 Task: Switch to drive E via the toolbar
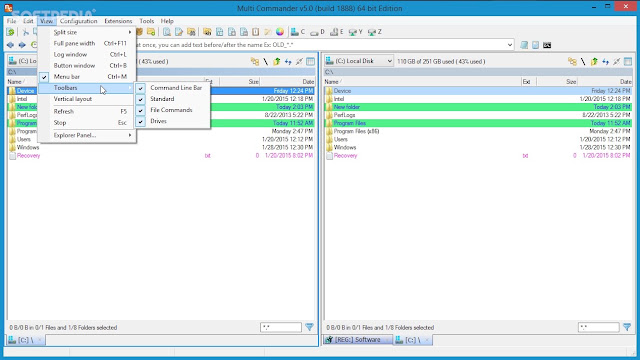point(336,32)
